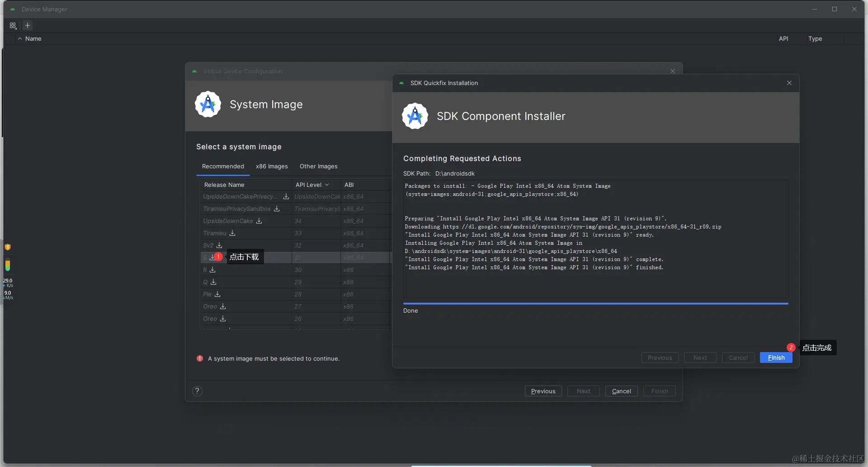Click the add device plus icon
Screen dimensions: 868x467
(x=28, y=25)
